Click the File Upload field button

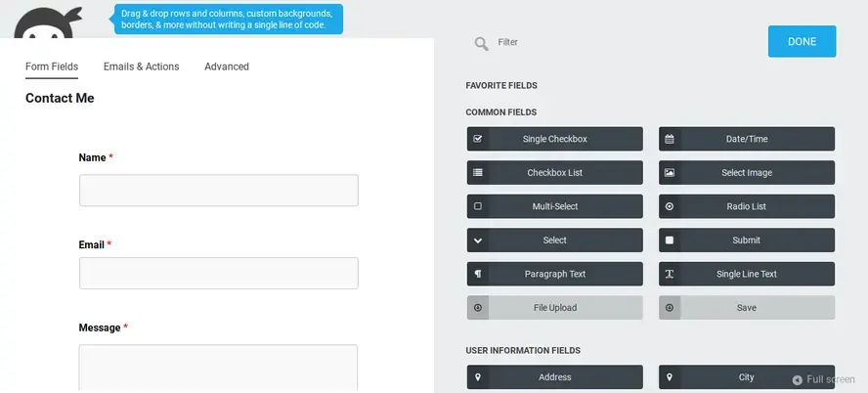[555, 308]
